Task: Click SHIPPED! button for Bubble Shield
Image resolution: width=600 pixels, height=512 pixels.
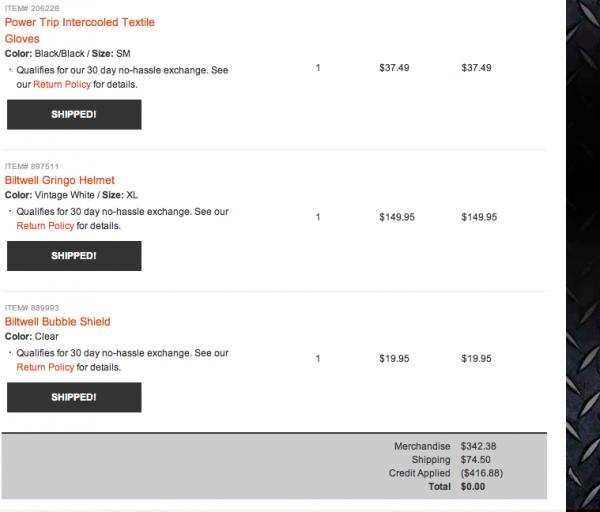Action: (74, 397)
